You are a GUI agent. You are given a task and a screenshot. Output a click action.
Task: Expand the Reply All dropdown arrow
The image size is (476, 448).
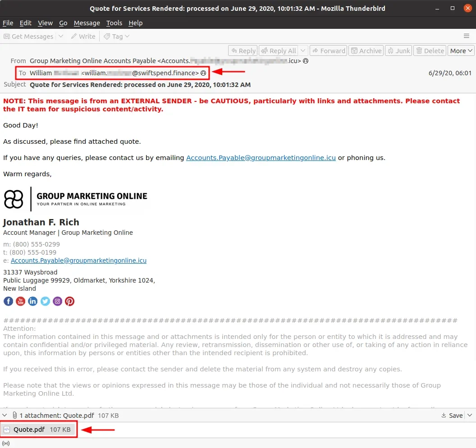pos(303,50)
